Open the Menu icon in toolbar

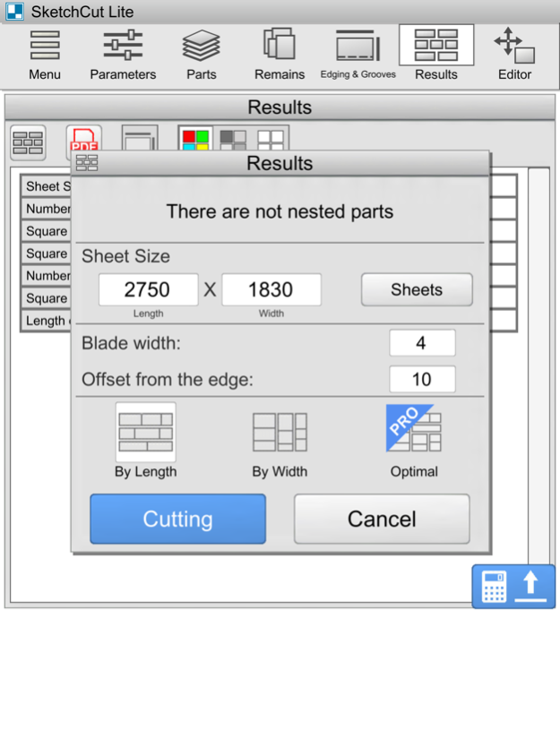[45, 55]
